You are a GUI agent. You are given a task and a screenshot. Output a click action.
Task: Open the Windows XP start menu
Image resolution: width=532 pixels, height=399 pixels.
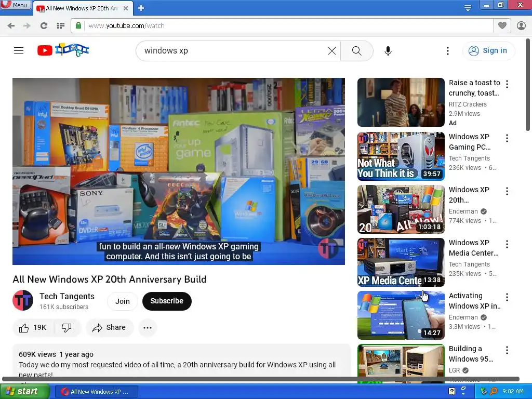point(24,392)
